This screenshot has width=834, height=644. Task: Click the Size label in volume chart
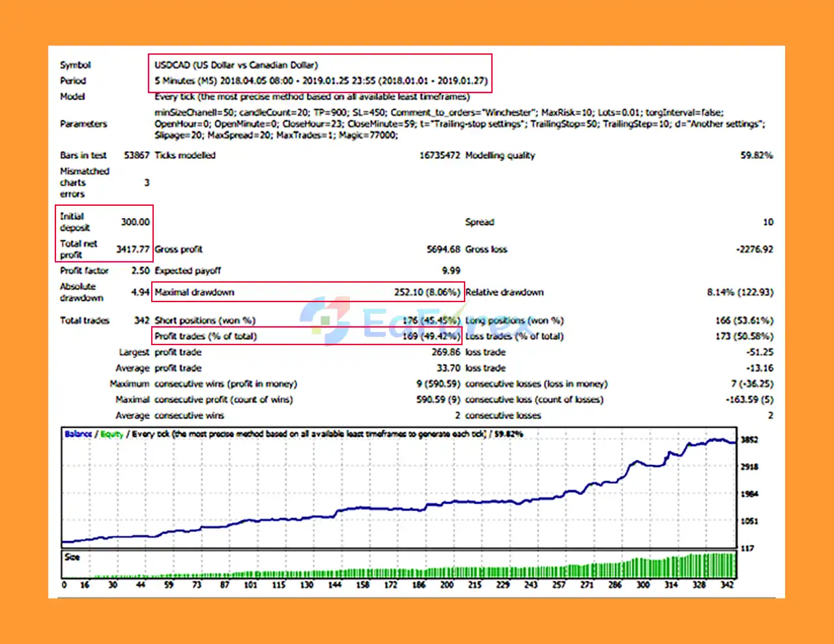(72, 557)
